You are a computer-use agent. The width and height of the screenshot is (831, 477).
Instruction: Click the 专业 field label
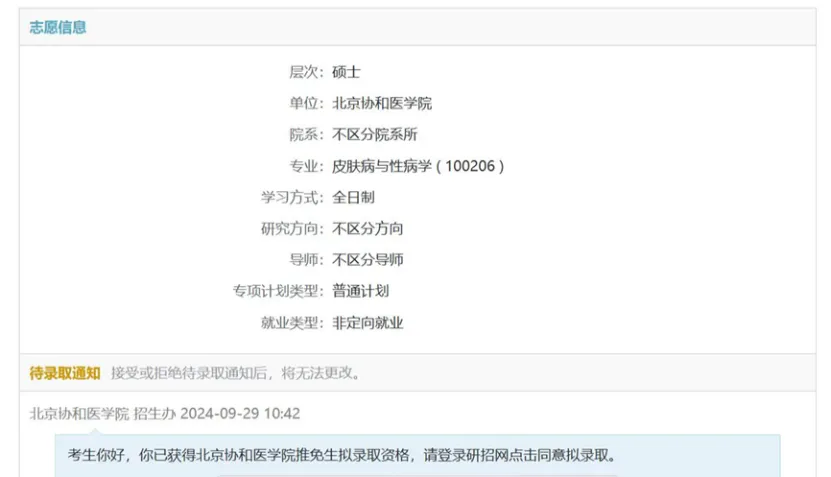click(x=306, y=166)
